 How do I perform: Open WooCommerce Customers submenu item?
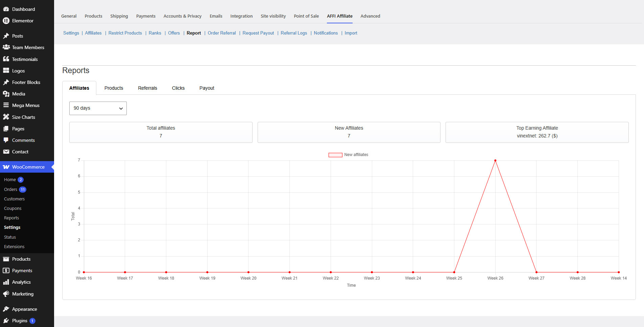click(14, 199)
